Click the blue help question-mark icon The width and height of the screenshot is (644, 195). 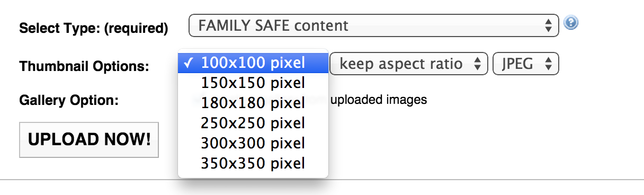(x=570, y=23)
